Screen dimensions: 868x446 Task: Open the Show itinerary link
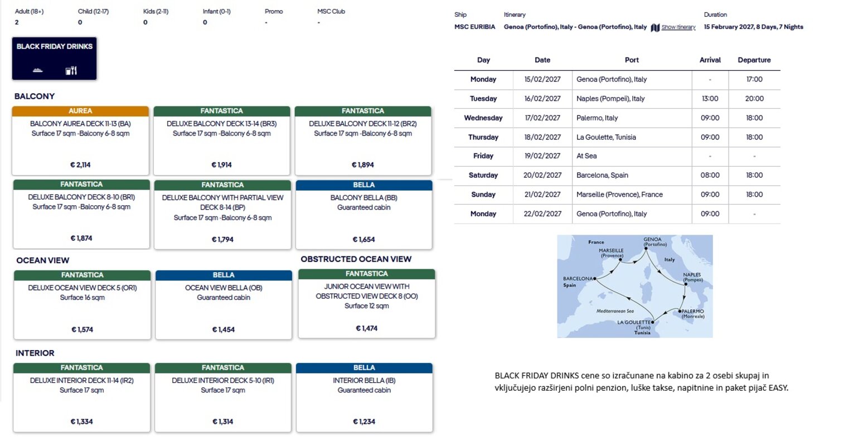(x=678, y=27)
